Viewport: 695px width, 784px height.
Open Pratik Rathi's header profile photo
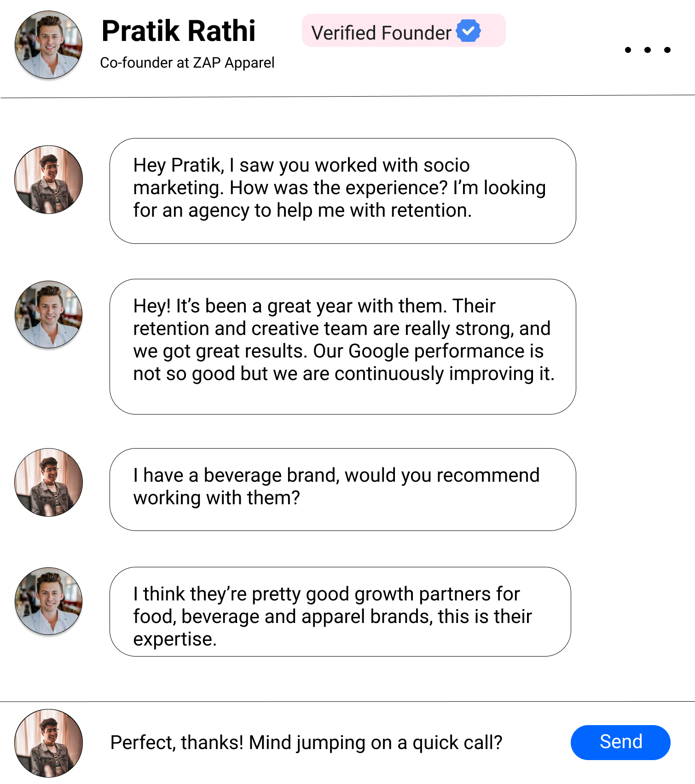click(48, 45)
